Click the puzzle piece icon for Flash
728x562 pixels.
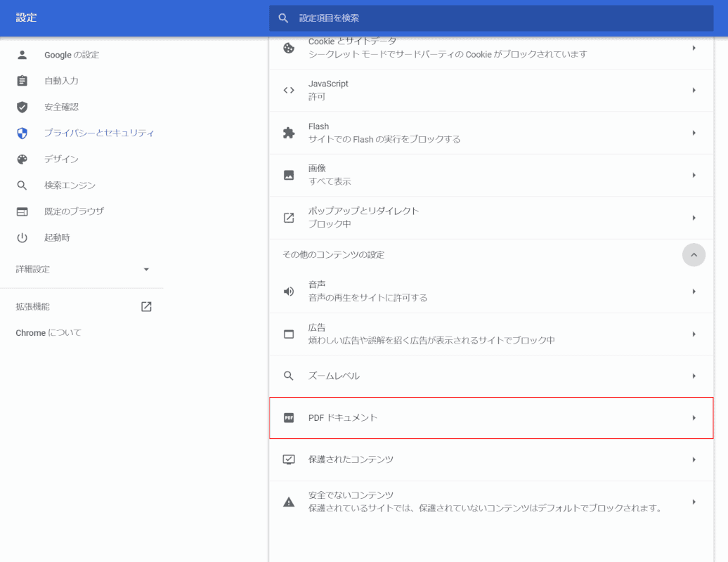tap(289, 133)
